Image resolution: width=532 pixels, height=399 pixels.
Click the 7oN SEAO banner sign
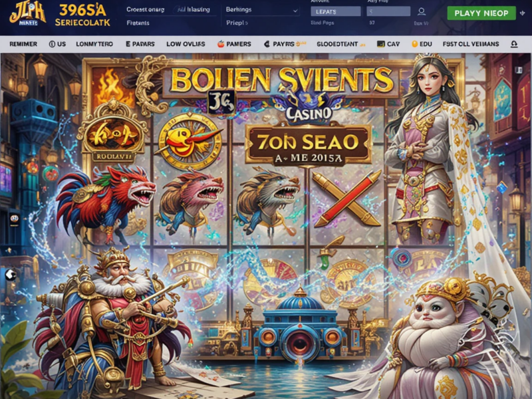pyautogui.click(x=308, y=146)
